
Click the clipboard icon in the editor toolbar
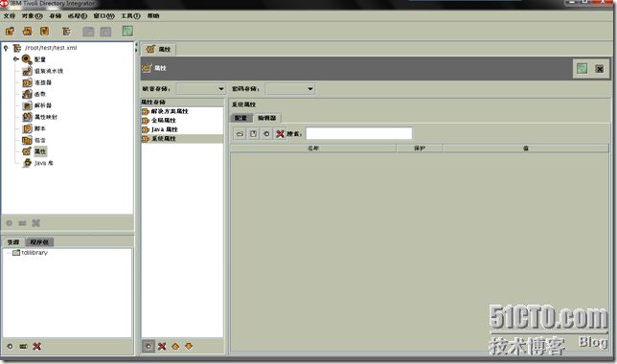click(x=253, y=134)
